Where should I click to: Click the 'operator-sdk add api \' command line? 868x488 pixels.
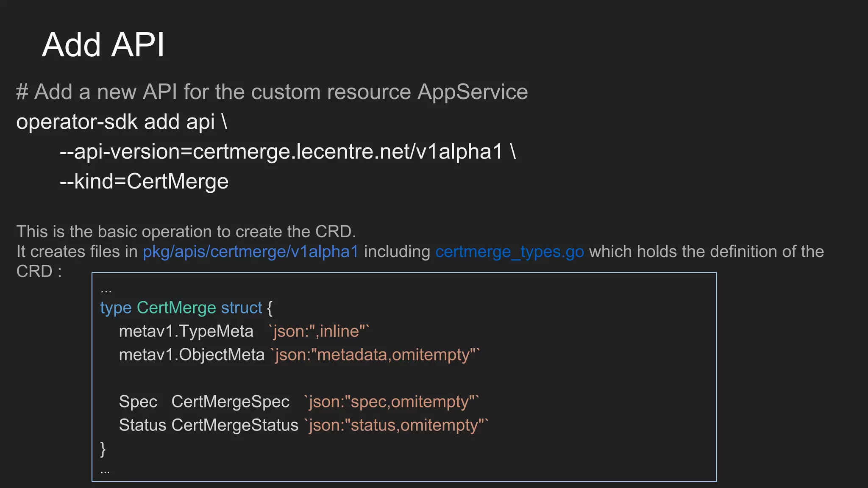coord(122,122)
